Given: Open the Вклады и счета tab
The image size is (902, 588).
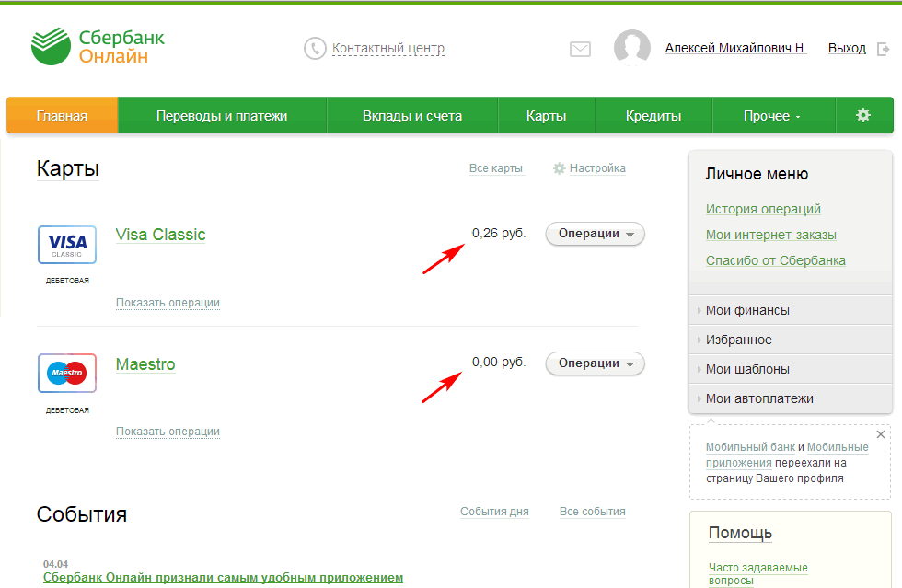Looking at the screenshot, I should point(412,116).
